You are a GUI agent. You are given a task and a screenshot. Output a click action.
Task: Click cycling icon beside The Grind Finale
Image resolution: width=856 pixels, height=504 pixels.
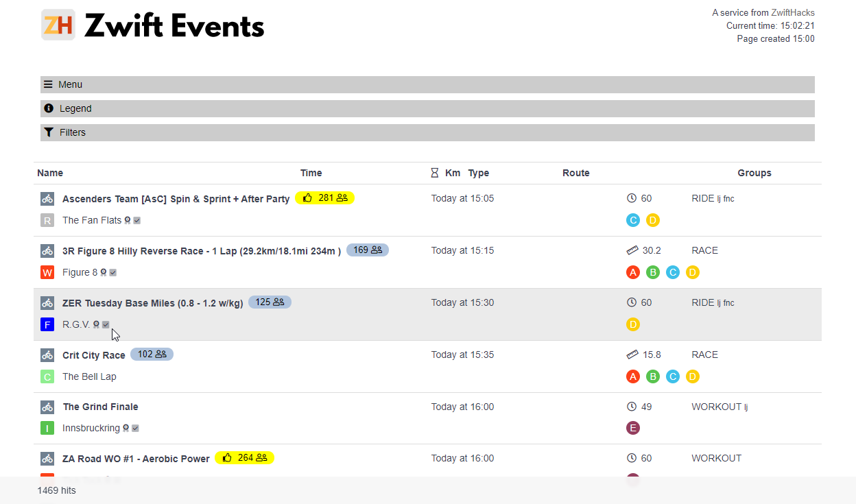47,407
